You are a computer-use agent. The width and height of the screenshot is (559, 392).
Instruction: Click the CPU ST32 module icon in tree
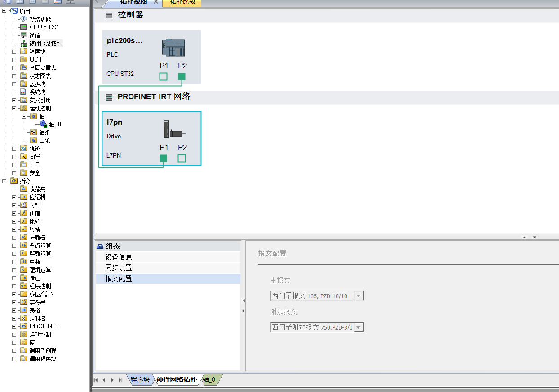(24, 27)
